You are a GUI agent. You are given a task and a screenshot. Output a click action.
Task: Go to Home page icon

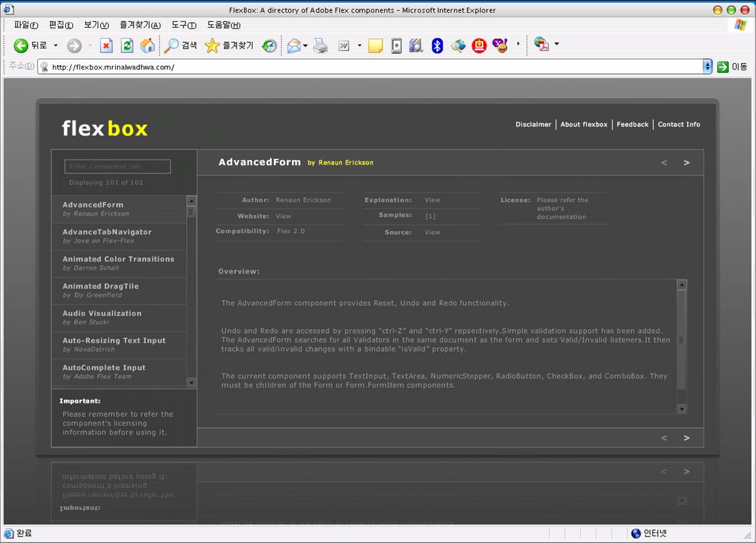pos(147,46)
